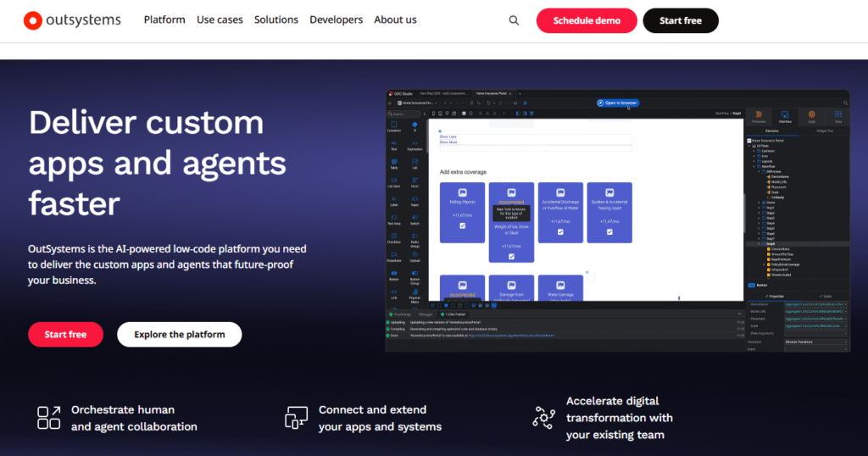Expand PolicyExtraCoverage tree node

pos(764,264)
